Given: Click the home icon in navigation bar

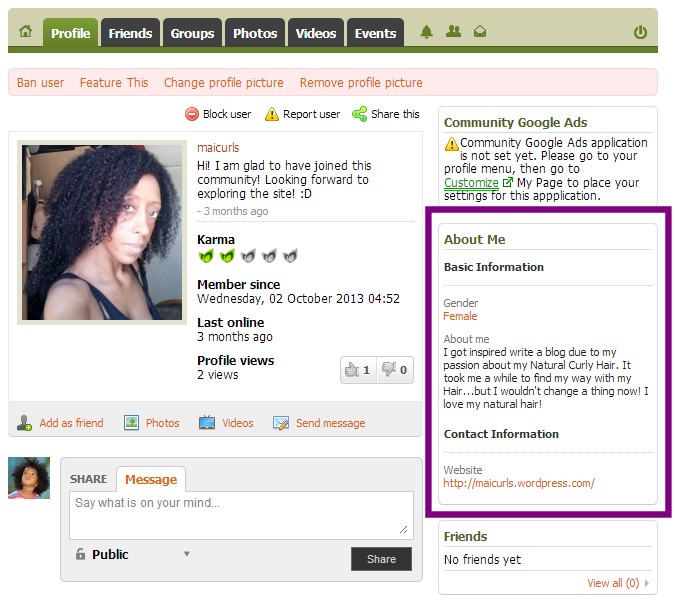Looking at the screenshot, I should (25, 31).
